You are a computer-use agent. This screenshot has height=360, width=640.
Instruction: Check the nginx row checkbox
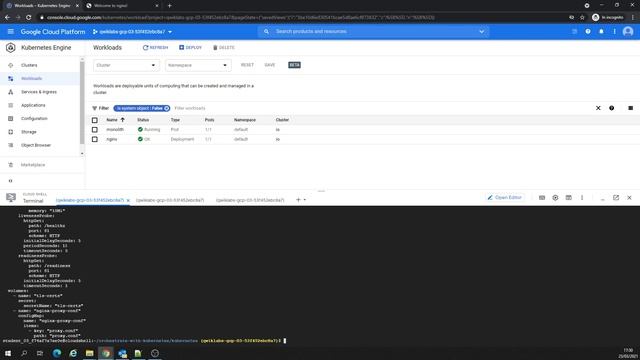coord(95,139)
